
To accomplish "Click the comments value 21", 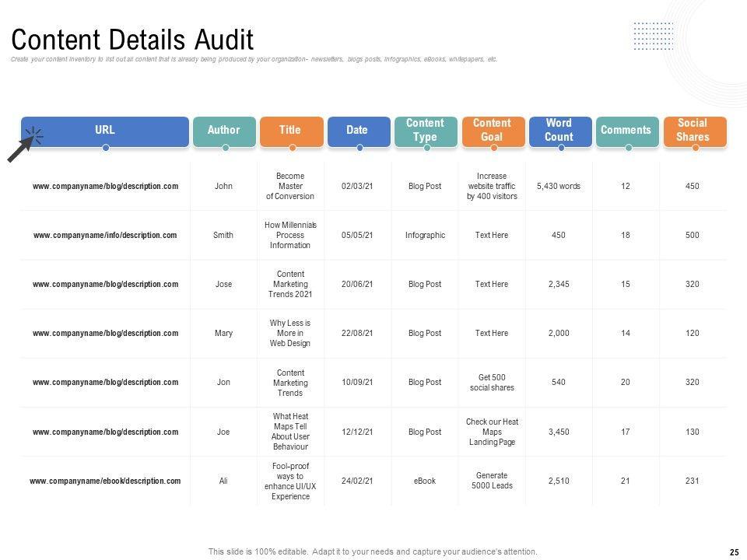I will point(626,481).
